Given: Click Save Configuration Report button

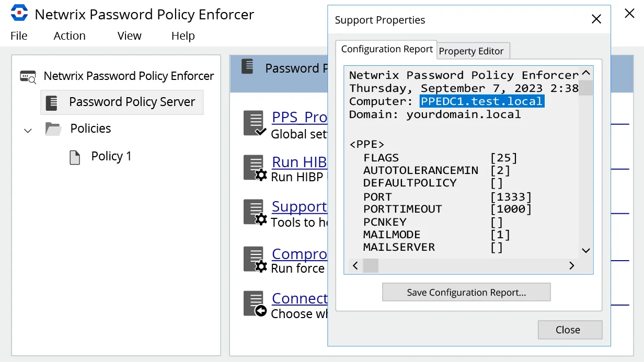Looking at the screenshot, I should pos(466,293).
